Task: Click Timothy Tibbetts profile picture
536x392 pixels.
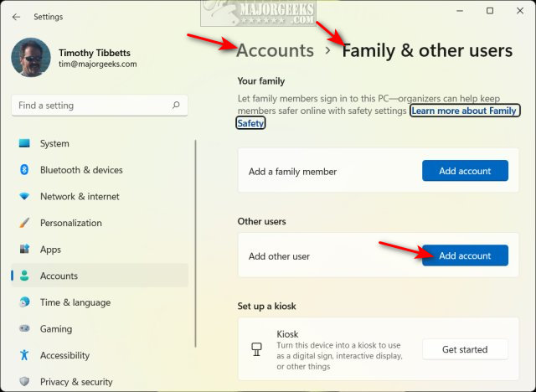Action: pos(31,57)
